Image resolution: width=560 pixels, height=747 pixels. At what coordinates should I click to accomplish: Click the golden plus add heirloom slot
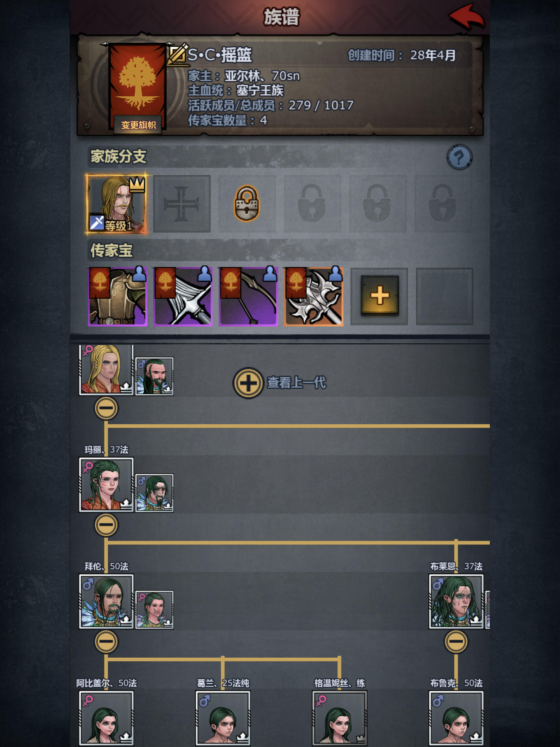[379, 296]
